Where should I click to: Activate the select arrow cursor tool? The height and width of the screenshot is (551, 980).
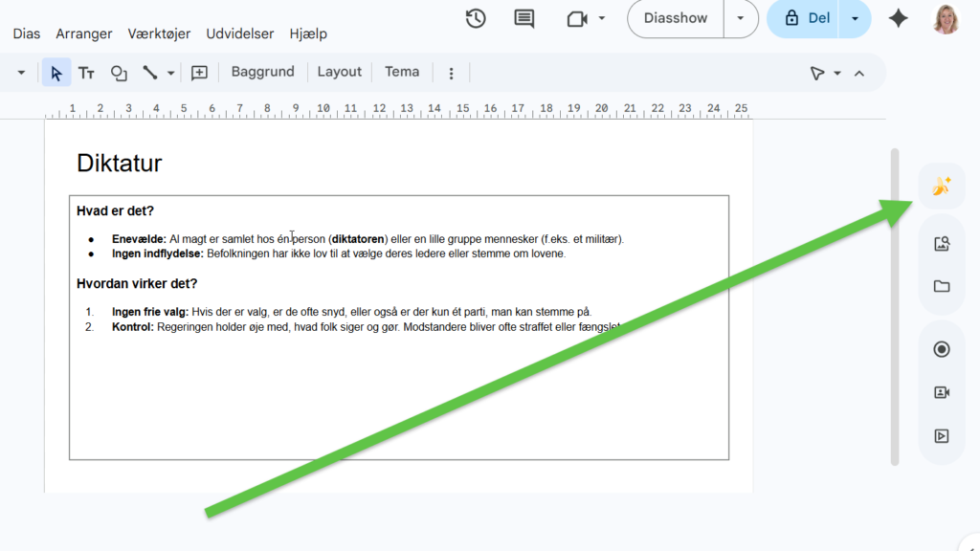(x=56, y=73)
